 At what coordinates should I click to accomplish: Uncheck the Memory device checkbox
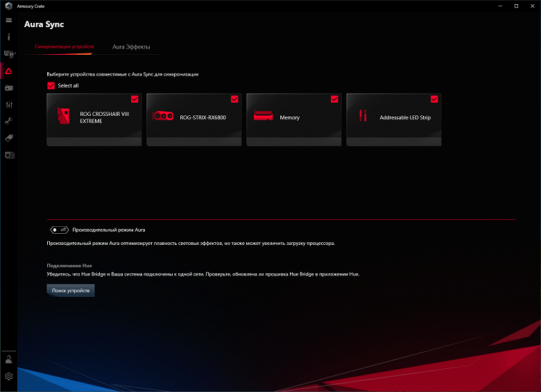pyautogui.click(x=334, y=99)
